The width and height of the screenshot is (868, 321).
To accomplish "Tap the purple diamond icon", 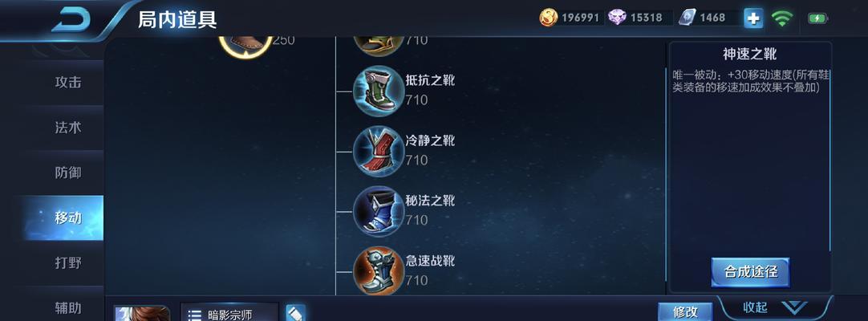I will point(617,18).
